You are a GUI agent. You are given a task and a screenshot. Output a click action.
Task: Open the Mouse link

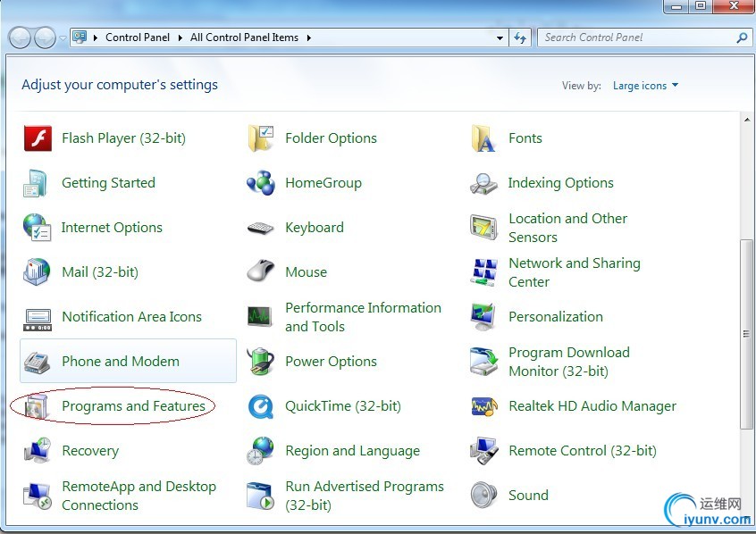tap(307, 272)
